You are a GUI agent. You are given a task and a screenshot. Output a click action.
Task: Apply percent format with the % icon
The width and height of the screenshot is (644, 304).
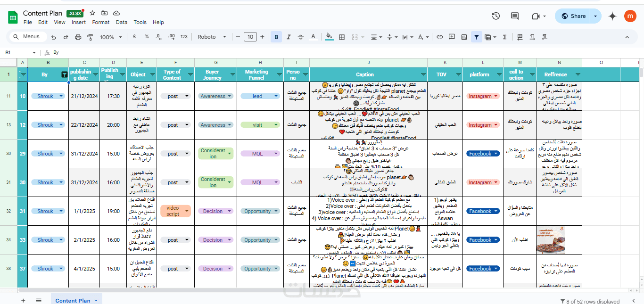(147, 37)
